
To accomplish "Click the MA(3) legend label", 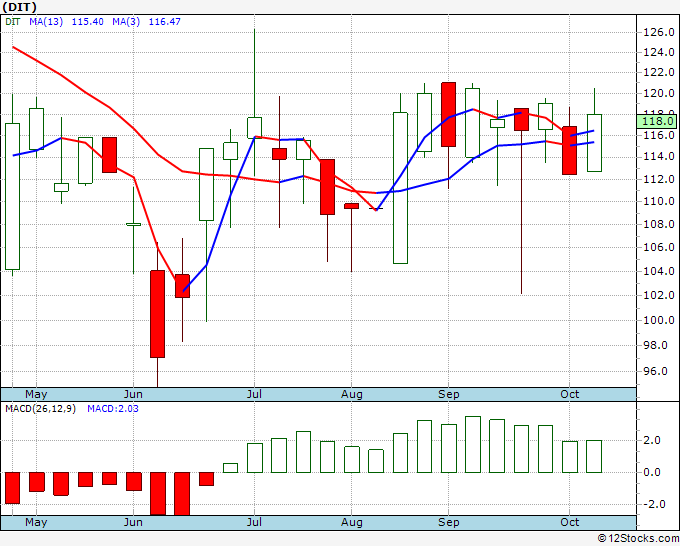I will 126,21.
